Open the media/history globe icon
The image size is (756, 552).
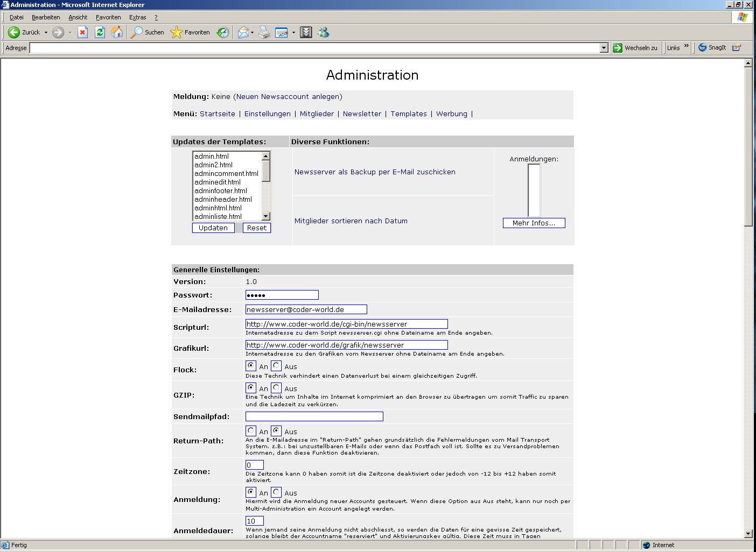(x=222, y=32)
